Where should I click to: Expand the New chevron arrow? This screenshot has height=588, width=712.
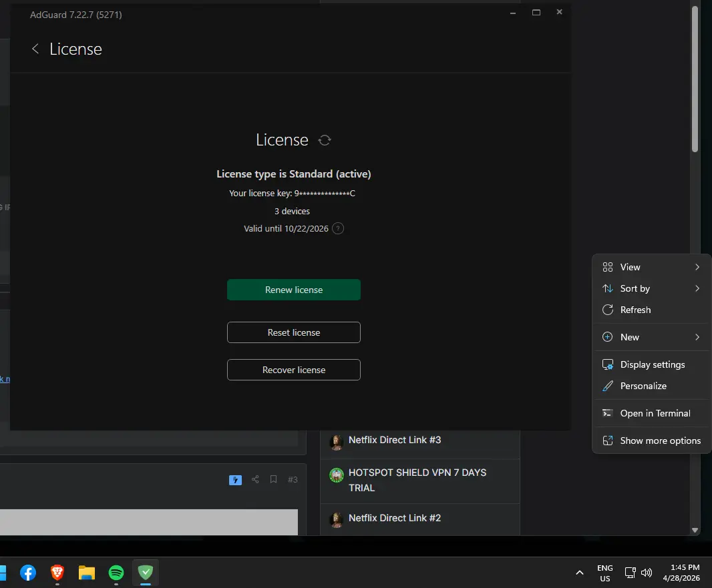pos(697,337)
